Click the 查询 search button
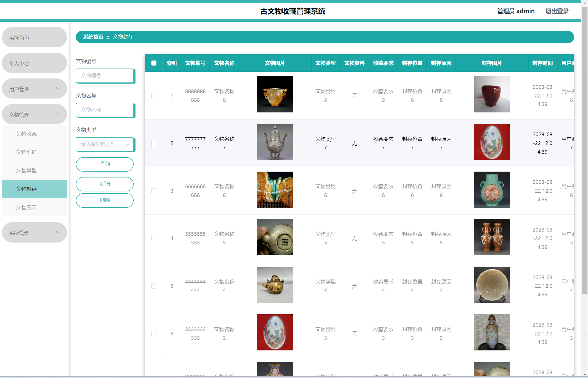Viewport: 588px width, 378px height. click(104, 164)
